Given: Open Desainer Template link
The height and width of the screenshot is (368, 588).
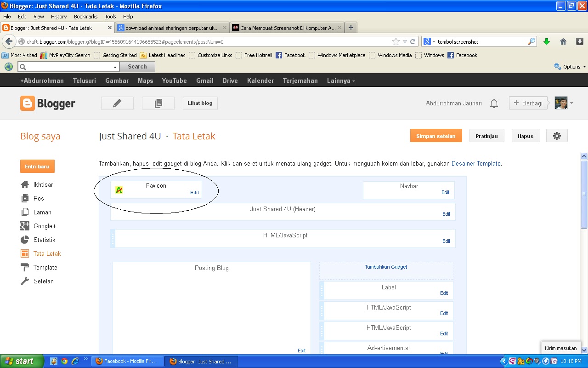Looking at the screenshot, I should pos(476,163).
